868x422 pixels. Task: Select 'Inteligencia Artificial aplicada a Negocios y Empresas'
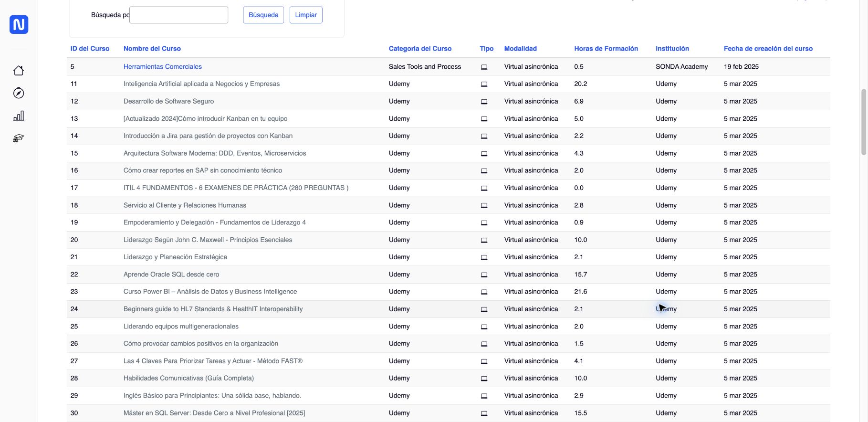click(201, 84)
